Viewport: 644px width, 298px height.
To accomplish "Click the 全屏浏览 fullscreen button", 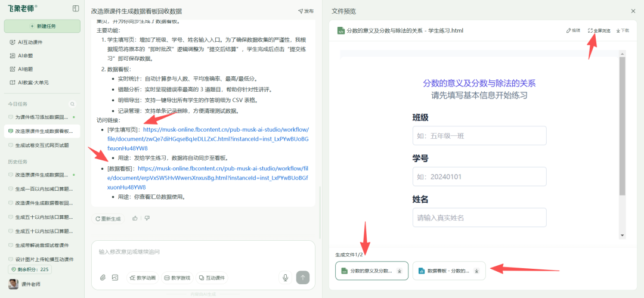I will (599, 30).
